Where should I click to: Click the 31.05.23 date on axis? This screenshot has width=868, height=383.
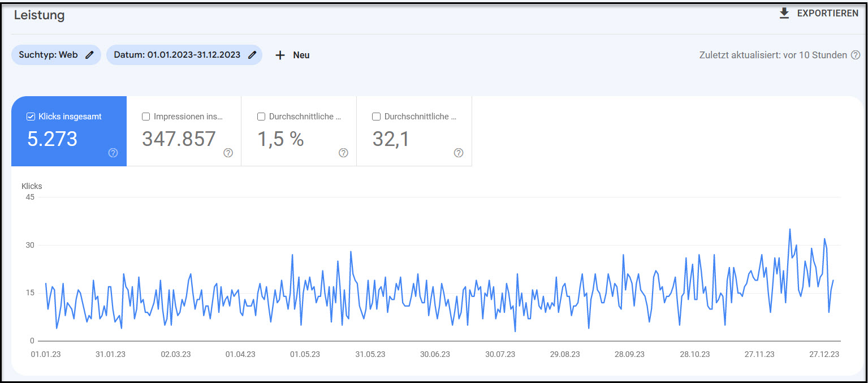click(370, 354)
